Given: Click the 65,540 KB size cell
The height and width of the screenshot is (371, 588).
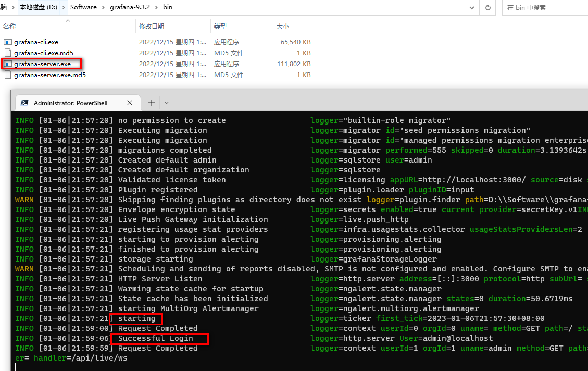Looking at the screenshot, I should tap(295, 42).
